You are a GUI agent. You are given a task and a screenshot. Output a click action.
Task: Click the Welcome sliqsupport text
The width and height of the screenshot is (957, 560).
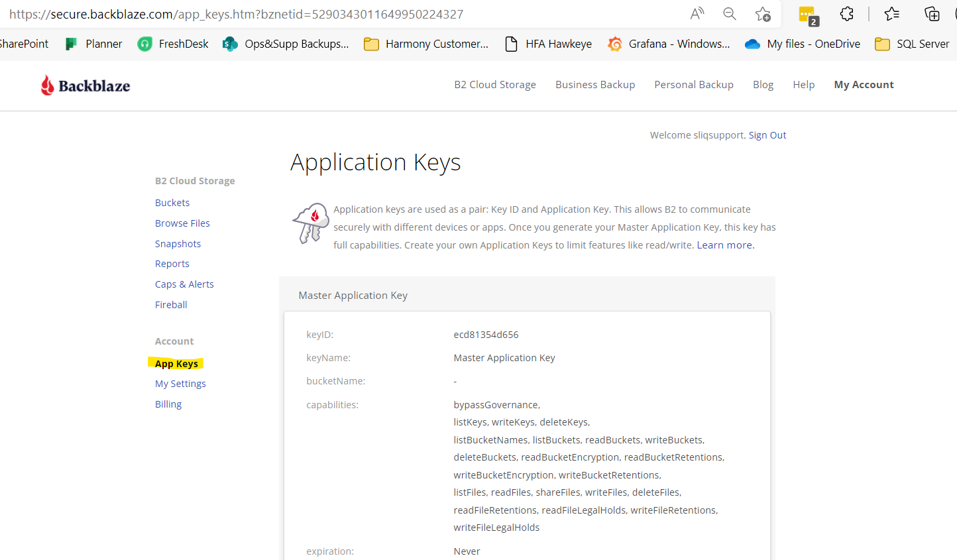(697, 135)
